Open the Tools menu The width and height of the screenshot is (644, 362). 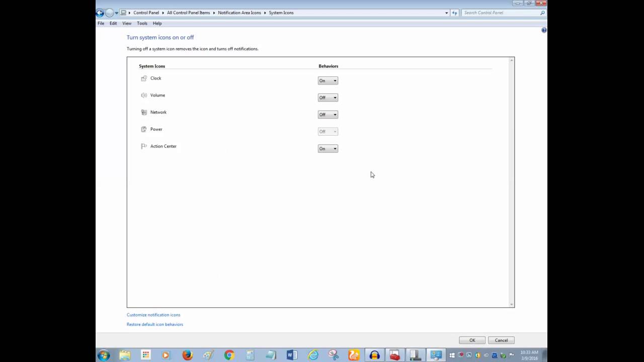click(x=142, y=23)
